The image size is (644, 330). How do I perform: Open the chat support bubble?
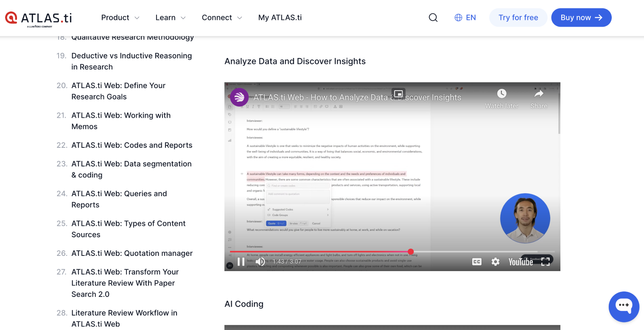click(x=624, y=307)
